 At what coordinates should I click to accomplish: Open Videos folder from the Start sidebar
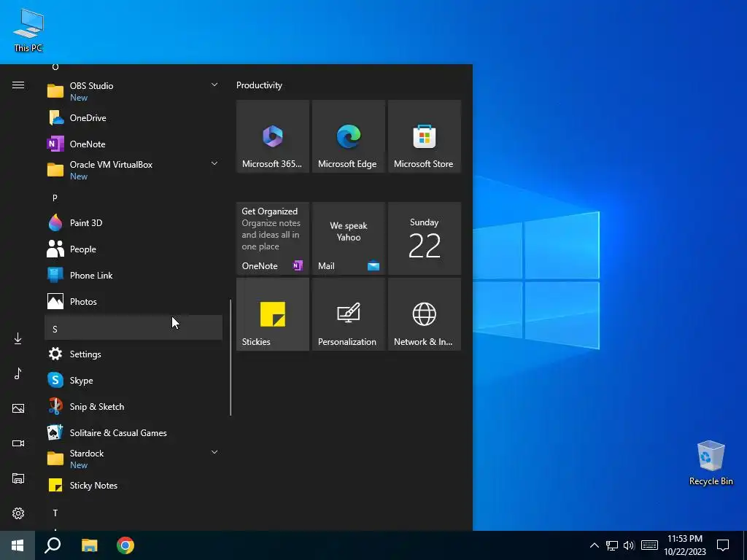tap(18, 443)
